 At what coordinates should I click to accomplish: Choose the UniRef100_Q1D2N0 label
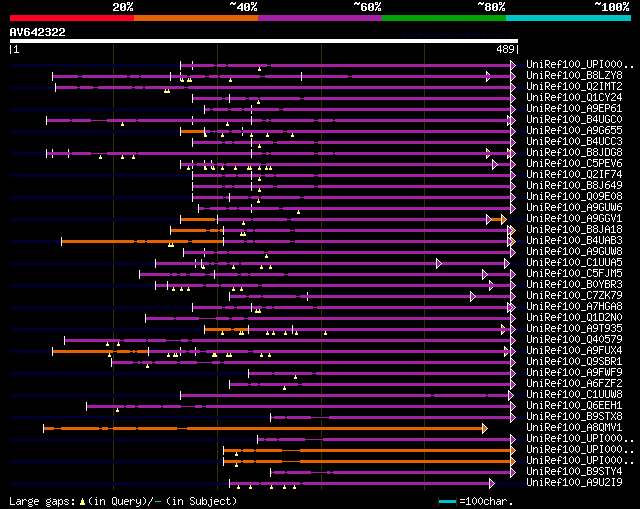574,318
